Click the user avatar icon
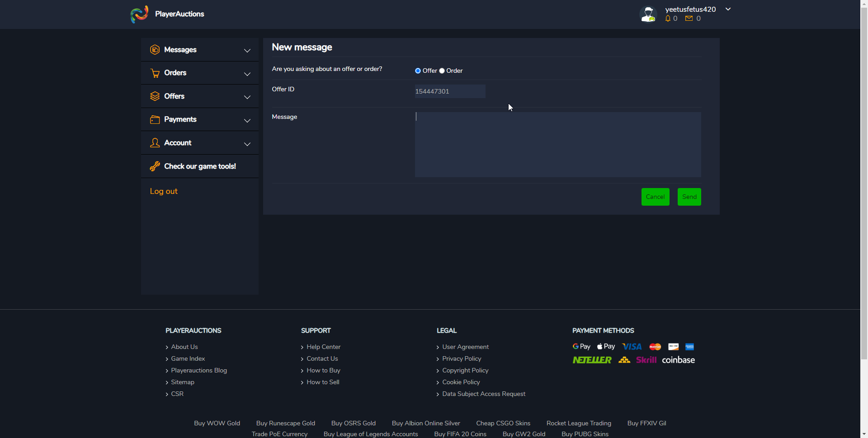The width and height of the screenshot is (868, 438). 648,14
